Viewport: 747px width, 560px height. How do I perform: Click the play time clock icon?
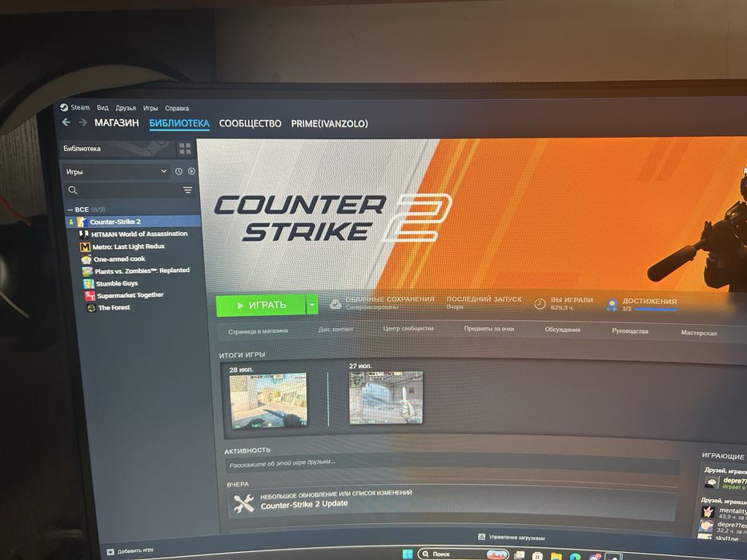(x=540, y=304)
